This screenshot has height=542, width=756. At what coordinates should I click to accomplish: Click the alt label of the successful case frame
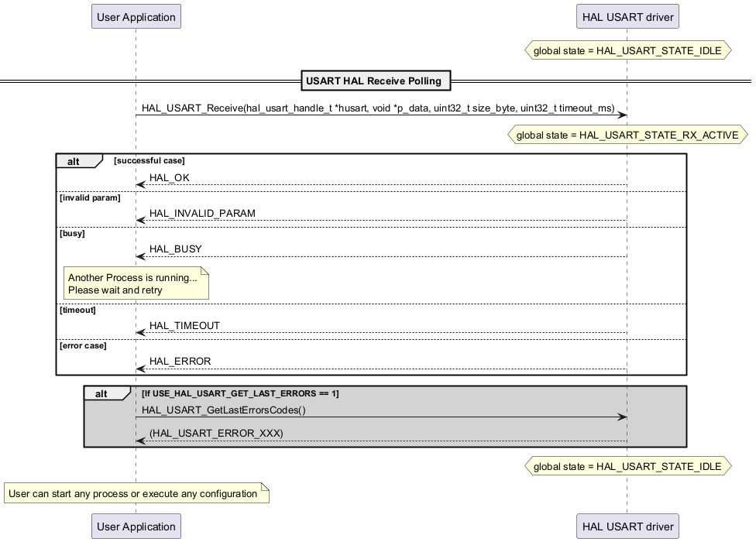tap(74, 161)
